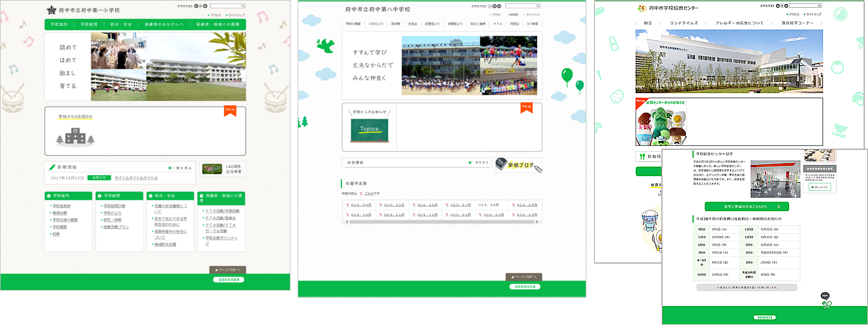
Task: Open 保護者のみなさんへ menu item
Action: [164, 24]
